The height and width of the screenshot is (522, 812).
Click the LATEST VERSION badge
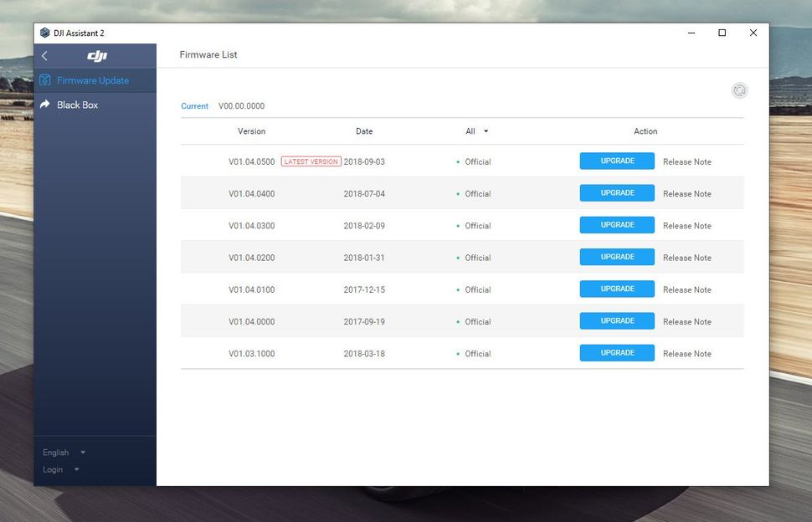(x=311, y=161)
